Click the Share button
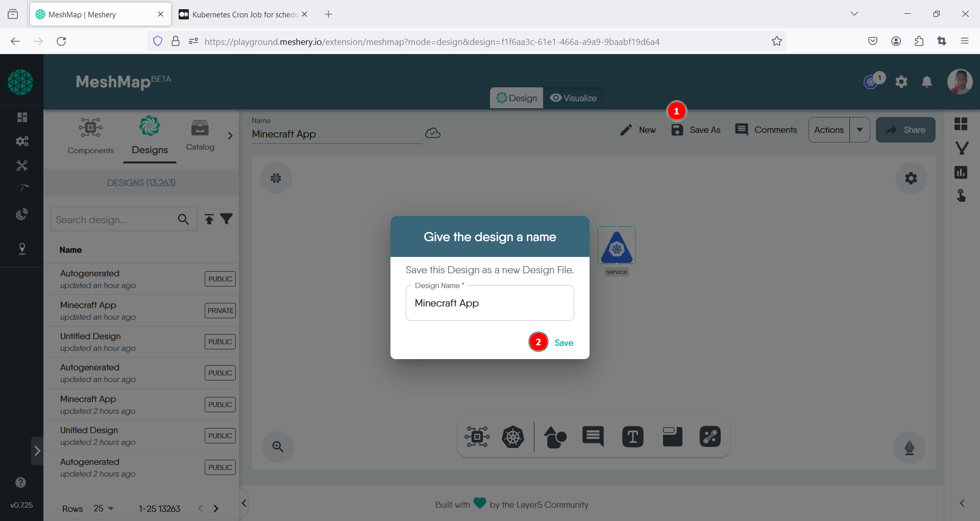This screenshot has width=980, height=521. (x=905, y=130)
